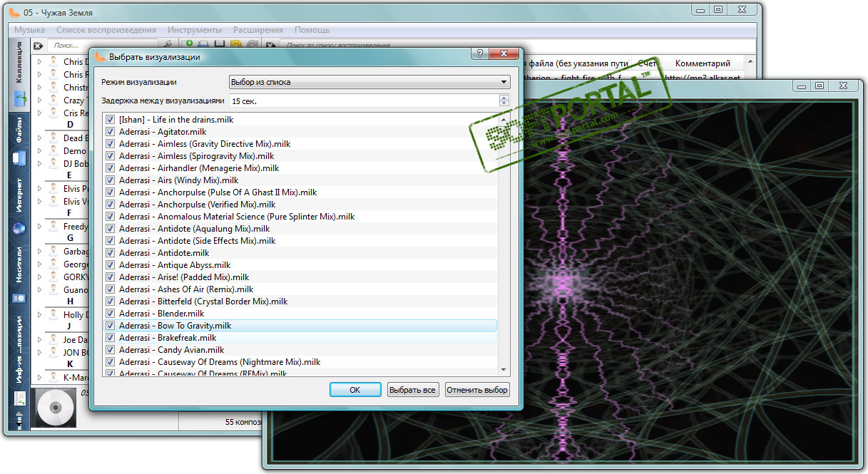Click the Joe Da artist avatar icon
The image size is (868, 474).
tap(53, 339)
